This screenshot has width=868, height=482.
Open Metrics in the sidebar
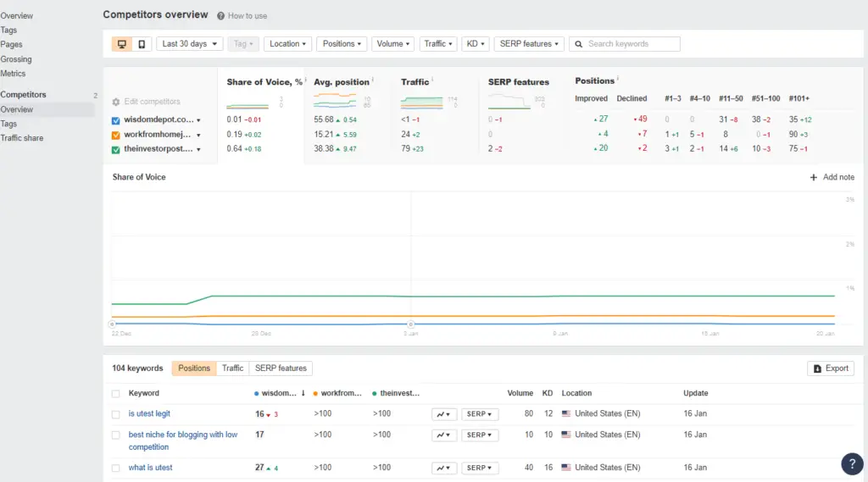click(x=13, y=74)
